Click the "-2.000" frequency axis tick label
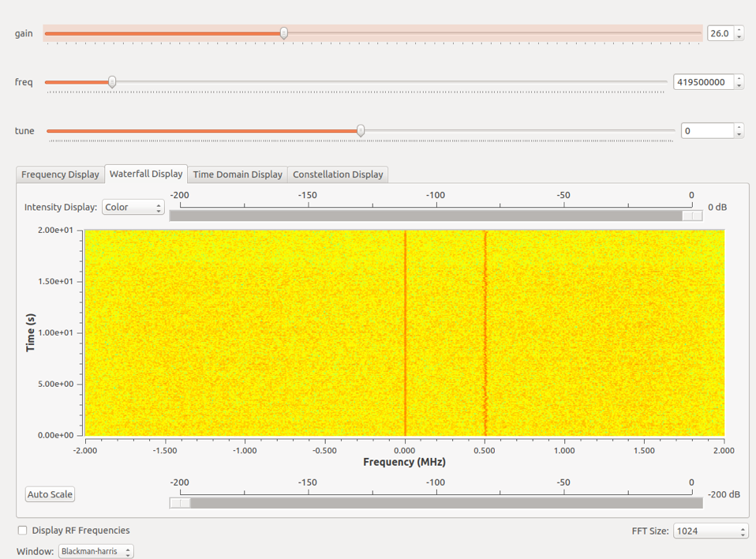This screenshot has width=756, height=559. pyautogui.click(x=85, y=451)
